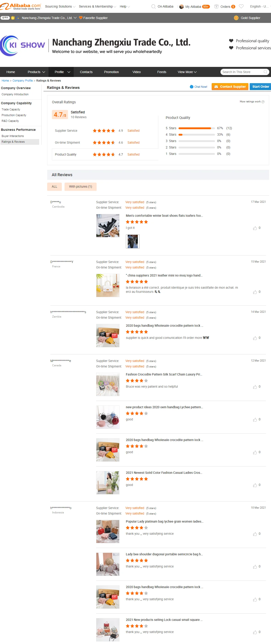This screenshot has height=644, width=271.
Task: Click the 5 Stars rating bar
Action: pos(197,128)
